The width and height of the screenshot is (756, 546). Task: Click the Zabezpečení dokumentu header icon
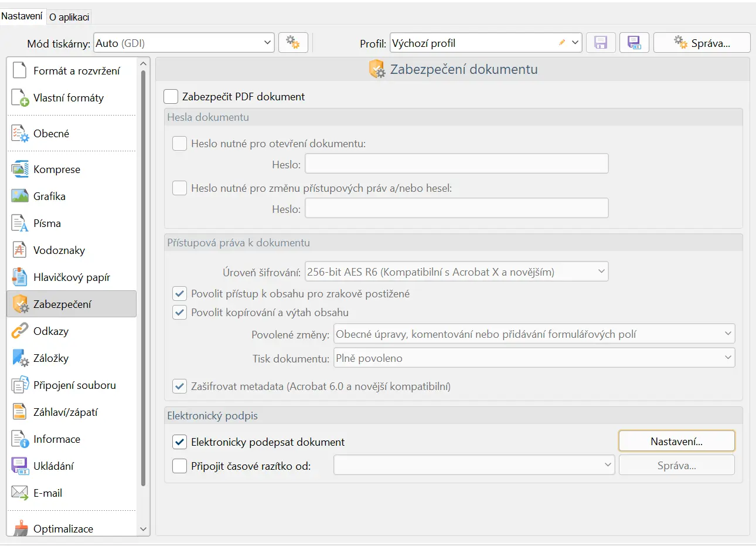click(x=377, y=69)
